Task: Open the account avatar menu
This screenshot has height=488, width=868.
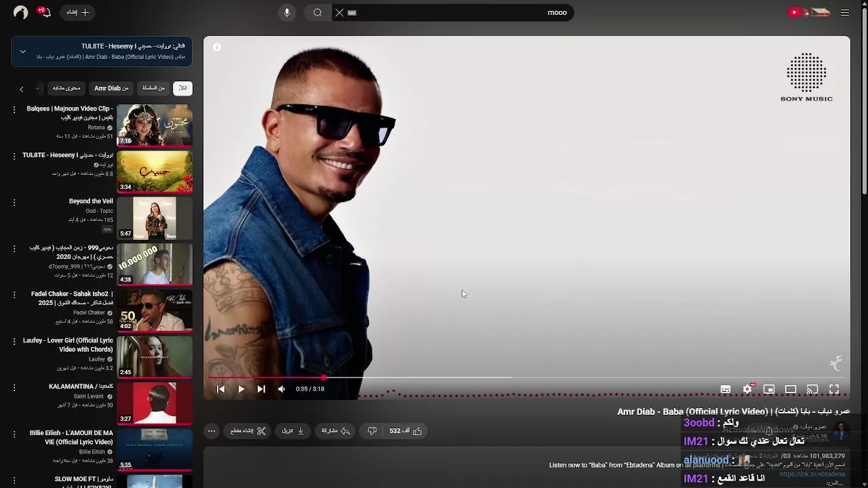Action: click(20, 12)
